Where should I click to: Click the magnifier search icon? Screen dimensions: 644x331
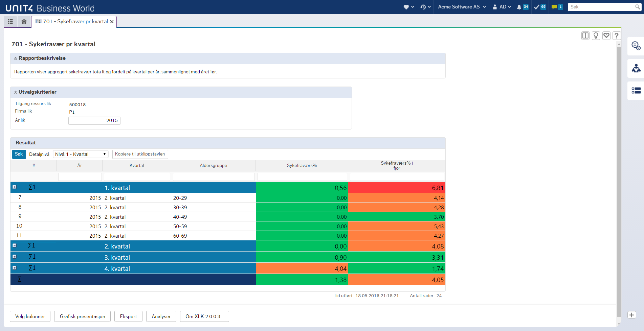638,7
